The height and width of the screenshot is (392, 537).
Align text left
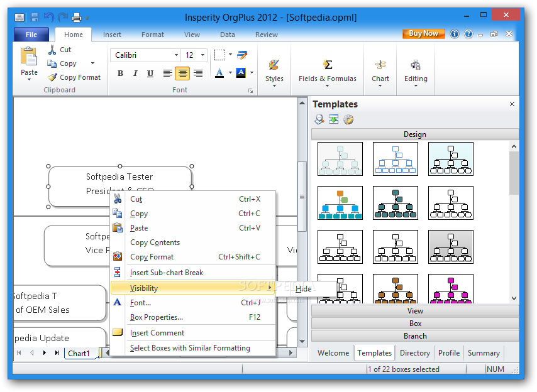click(x=167, y=73)
